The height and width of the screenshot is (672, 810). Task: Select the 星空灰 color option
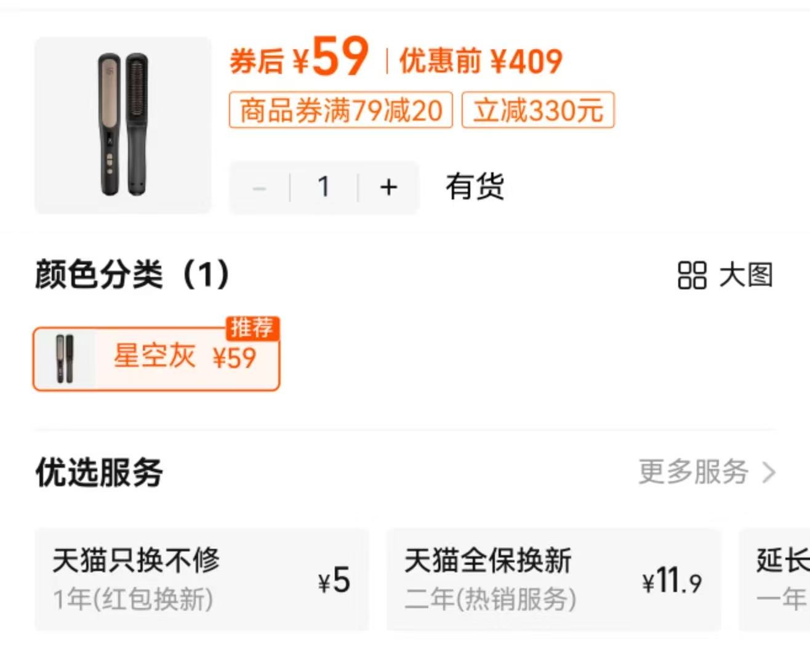pyautogui.click(x=157, y=359)
